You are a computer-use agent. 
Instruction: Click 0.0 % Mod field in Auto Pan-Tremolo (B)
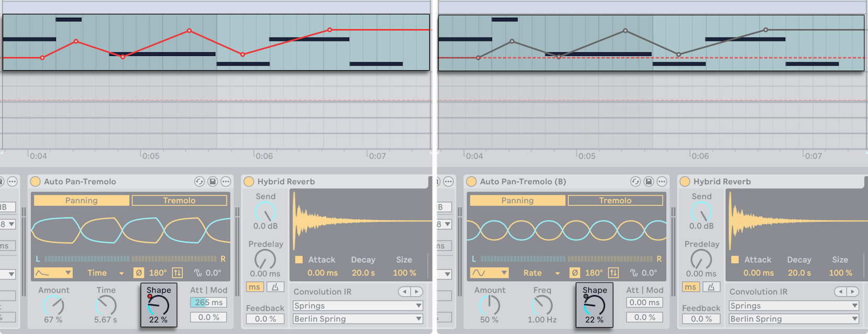point(645,317)
